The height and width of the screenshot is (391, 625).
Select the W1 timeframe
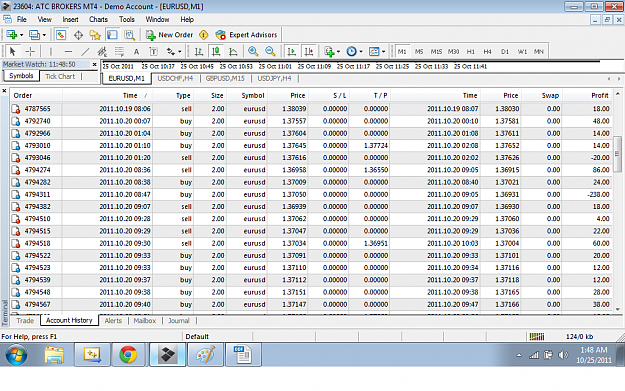point(522,51)
